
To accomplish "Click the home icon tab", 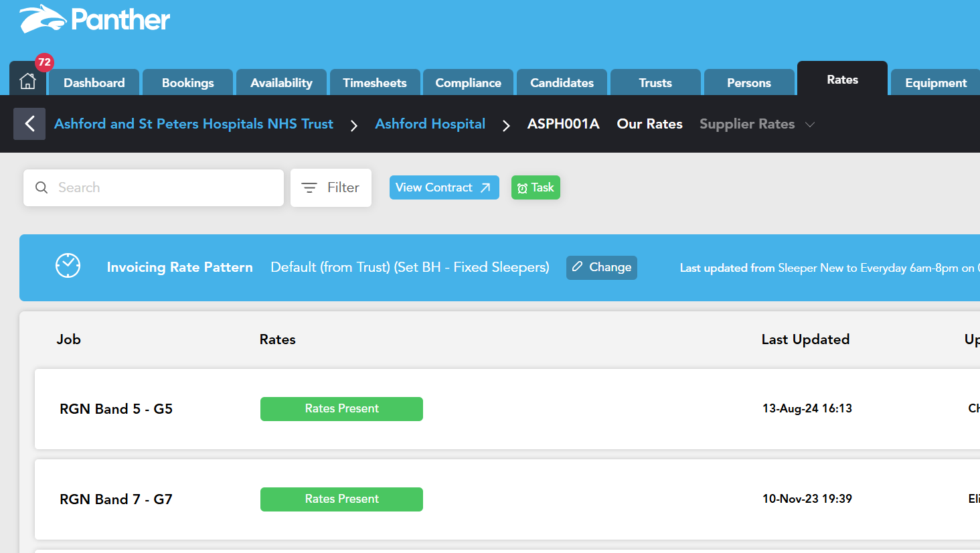I will (x=27, y=82).
